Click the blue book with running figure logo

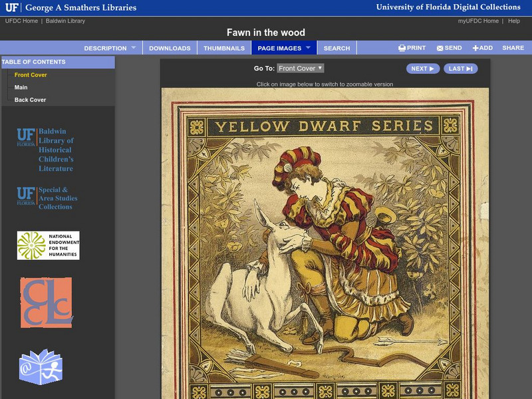coord(41,367)
